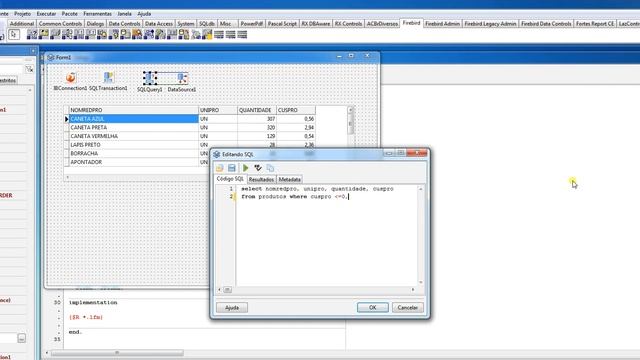This screenshot has height=360, width=640.
Task: Switch to SQLdb palette tab
Action: click(207, 24)
